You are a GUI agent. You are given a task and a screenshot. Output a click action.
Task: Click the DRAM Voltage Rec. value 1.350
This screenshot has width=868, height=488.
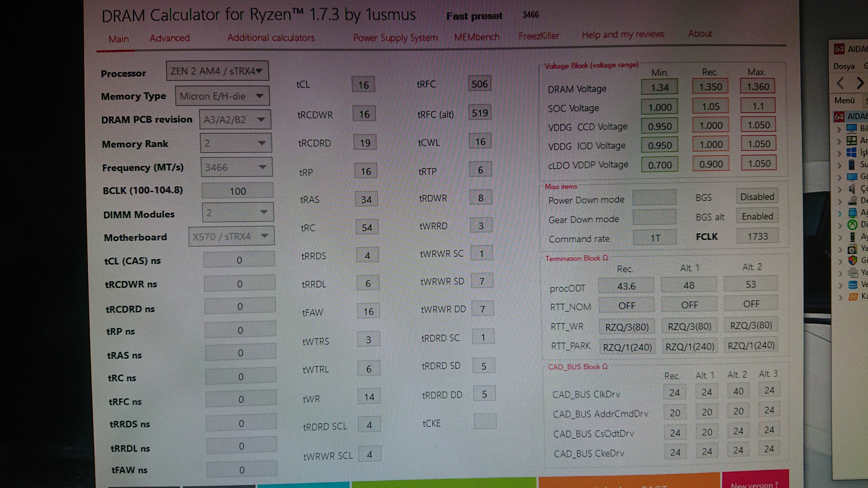coord(710,87)
